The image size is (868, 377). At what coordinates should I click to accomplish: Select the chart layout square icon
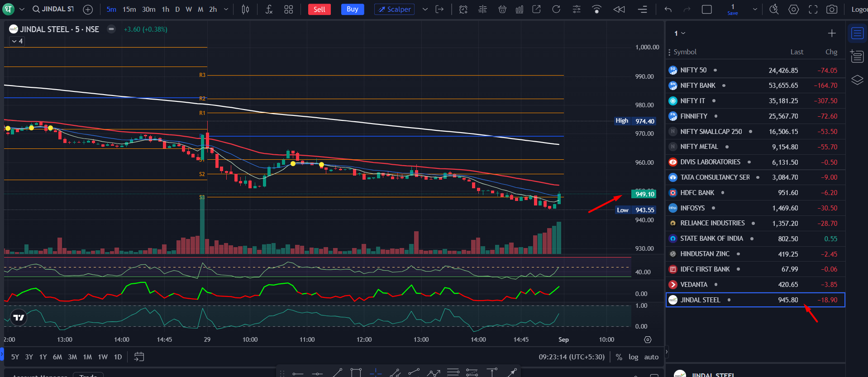(x=706, y=9)
